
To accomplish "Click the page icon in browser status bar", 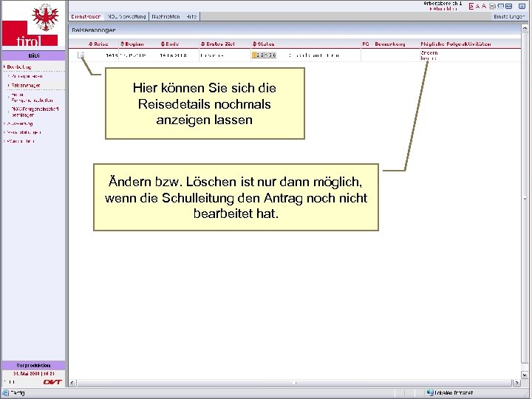I will [x=5, y=393].
